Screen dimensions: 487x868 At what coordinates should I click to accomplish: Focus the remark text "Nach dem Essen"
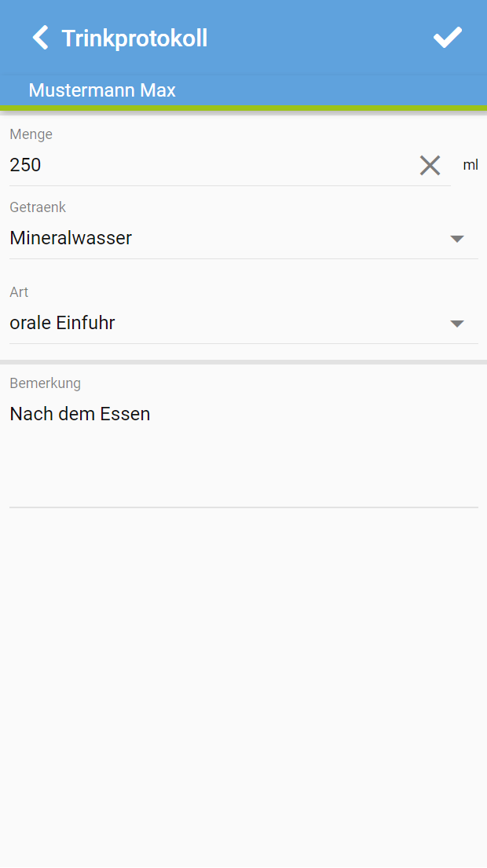click(x=80, y=414)
